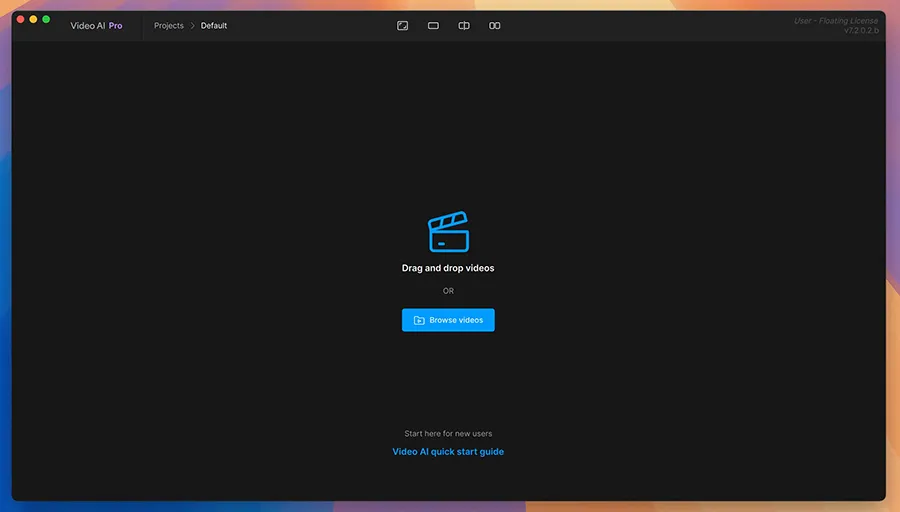Go to Projects in the breadcrumb
The width and height of the screenshot is (900, 512).
(168, 26)
